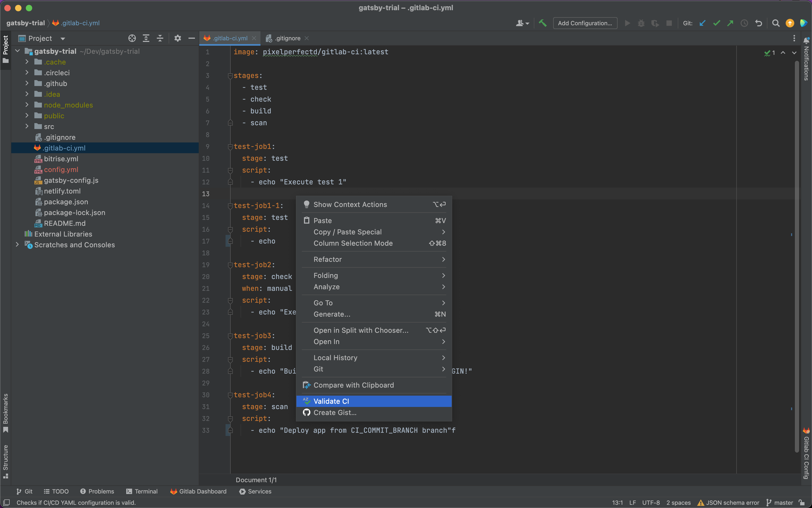Click the Debug bug icon
812x508 pixels.
[x=641, y=23]
